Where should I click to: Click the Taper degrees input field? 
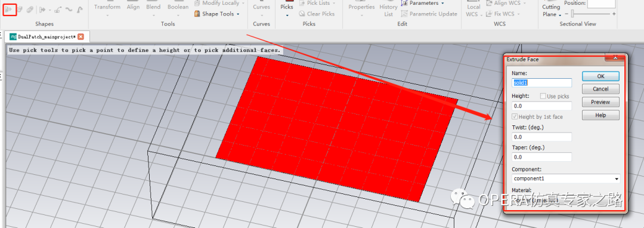(541, 157)
